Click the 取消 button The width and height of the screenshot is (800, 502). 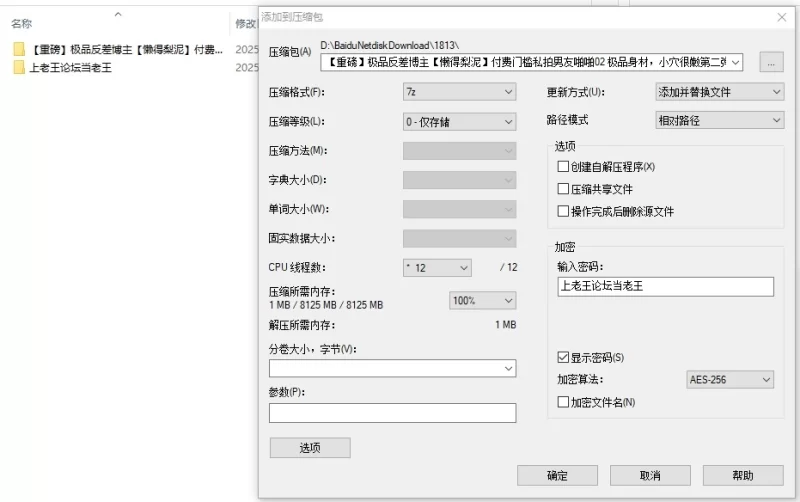(650, 475)
